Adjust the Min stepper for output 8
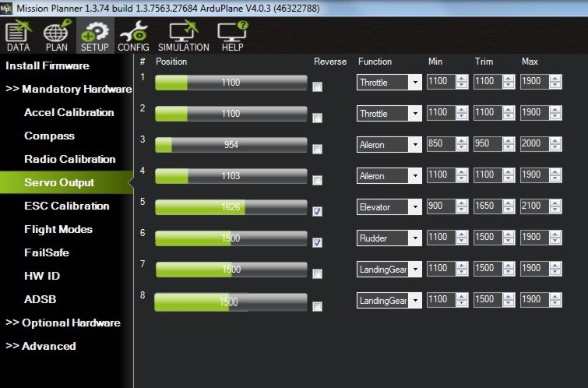This screenshot has height=388, width=588. coord(462,299)
